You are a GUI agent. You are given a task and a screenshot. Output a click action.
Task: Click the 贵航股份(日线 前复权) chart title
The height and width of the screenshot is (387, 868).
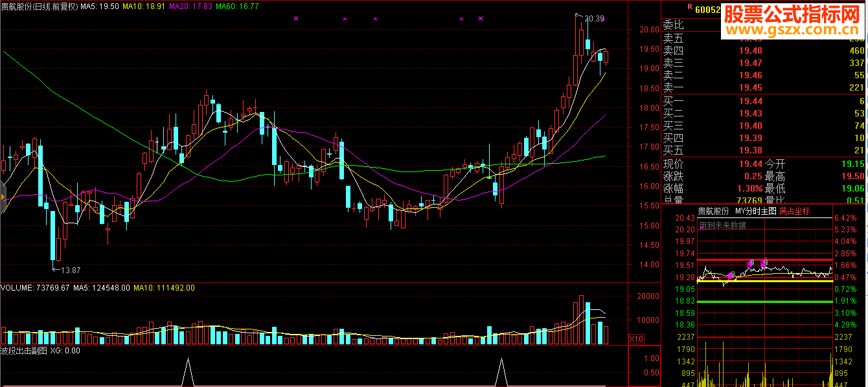40,6
